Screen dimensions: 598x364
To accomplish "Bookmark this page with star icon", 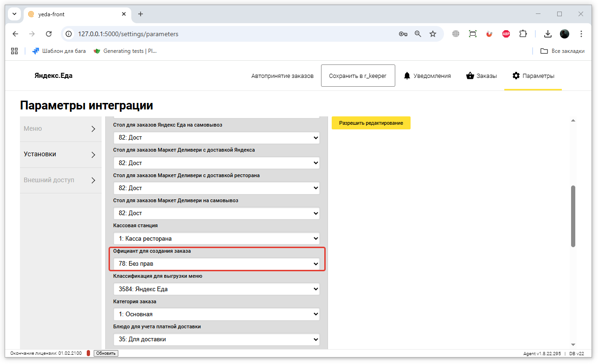I will [x=433, y=34].
